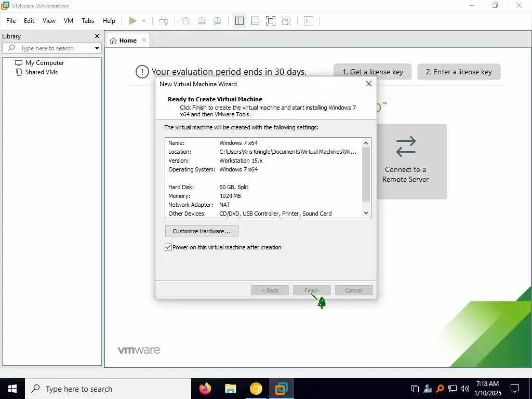This screenshot has width=532, height=399.
Task: Expand the Library search filter dropdown
Action: coord(97,48)
